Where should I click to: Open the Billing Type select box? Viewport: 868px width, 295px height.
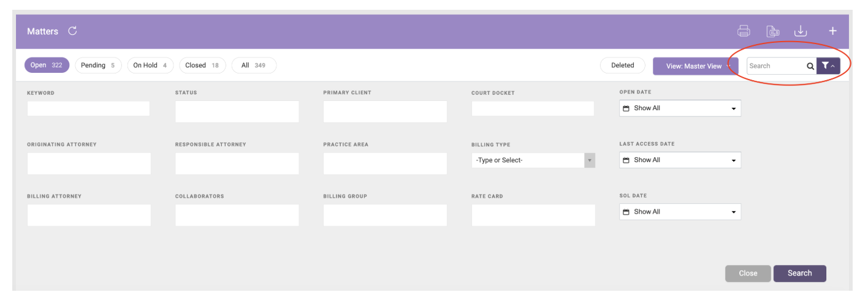[533, 160]
